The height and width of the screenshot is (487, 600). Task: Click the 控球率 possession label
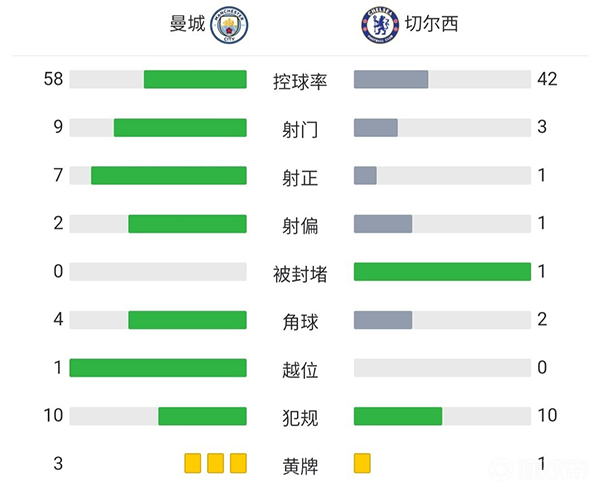300,81
